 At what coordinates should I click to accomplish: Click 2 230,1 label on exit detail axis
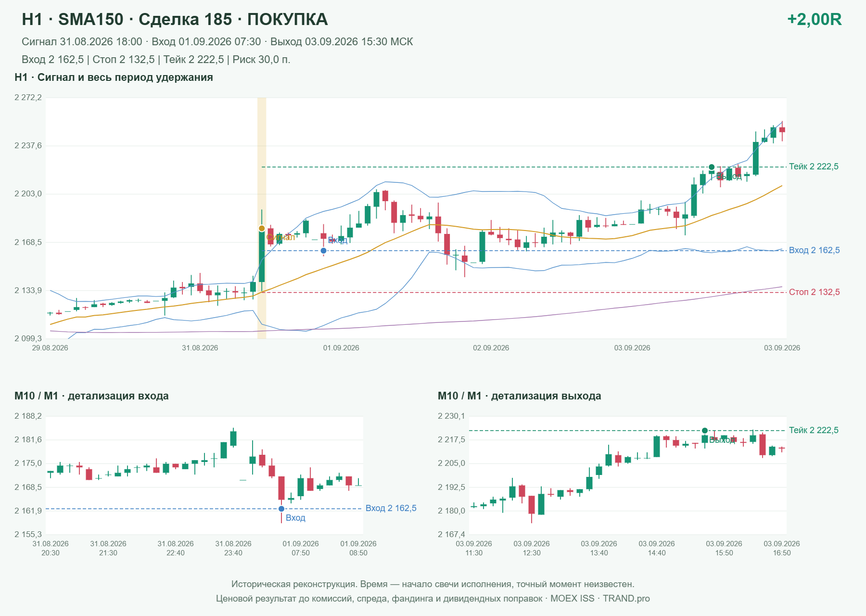click(x=451, y=416)
